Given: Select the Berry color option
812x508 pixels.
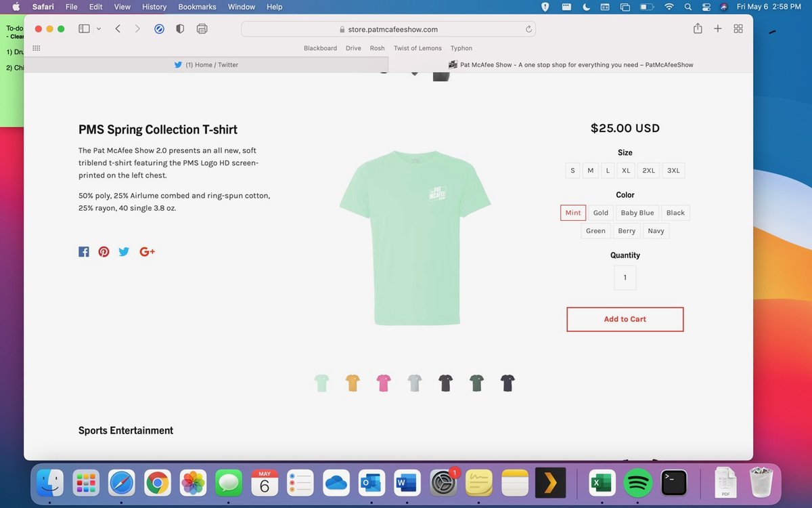Looking at the screenshot, I should coord(627,231).
